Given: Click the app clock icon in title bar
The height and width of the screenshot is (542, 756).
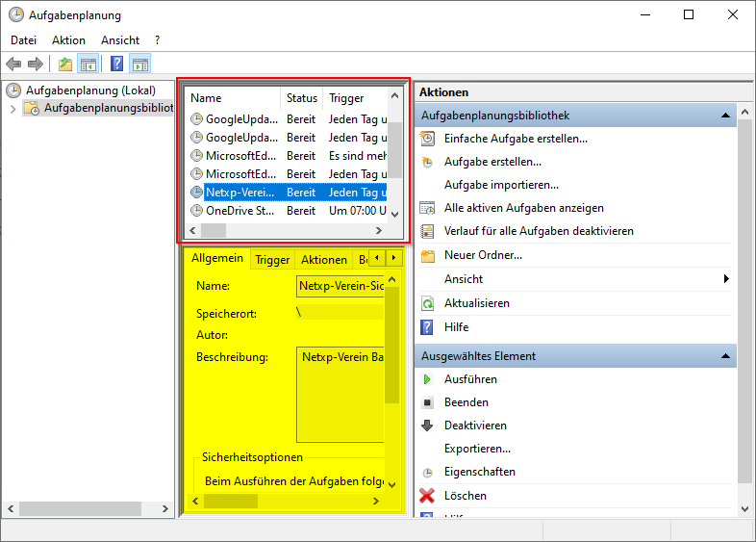Looking at the screenshot, I should [16, 15].
